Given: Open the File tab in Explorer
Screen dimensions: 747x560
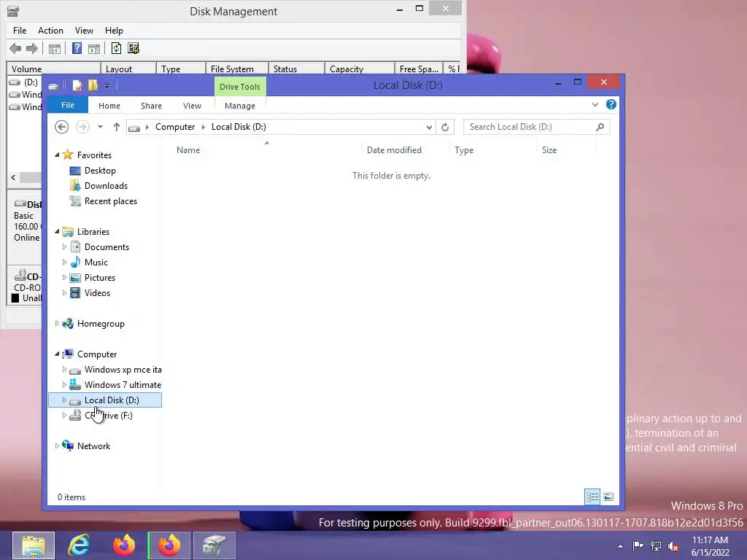Looking at the screenshot, I should [x=68, y=105].
